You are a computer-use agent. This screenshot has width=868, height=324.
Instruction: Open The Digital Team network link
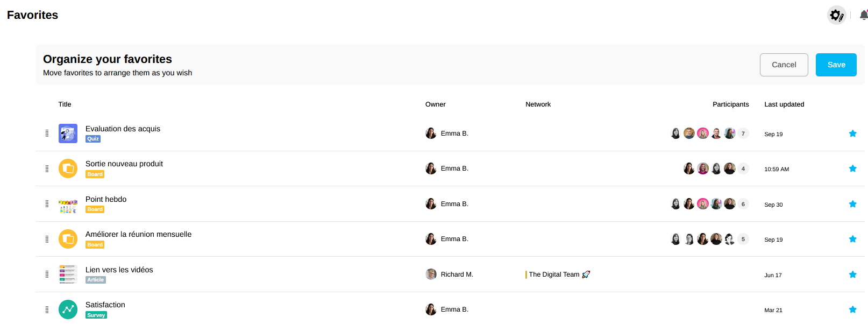click(554, 274)
